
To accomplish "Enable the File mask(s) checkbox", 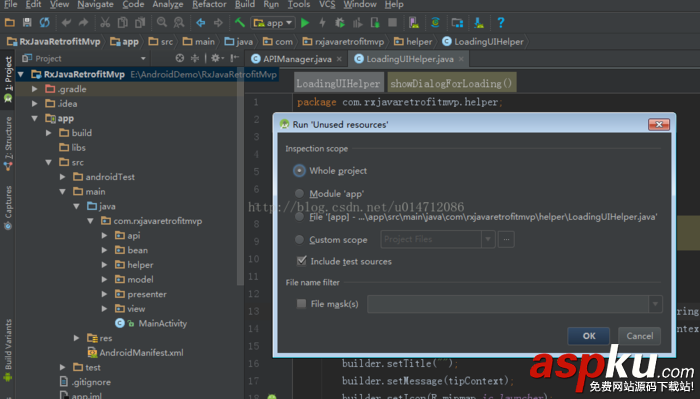I will coord(301,304).
